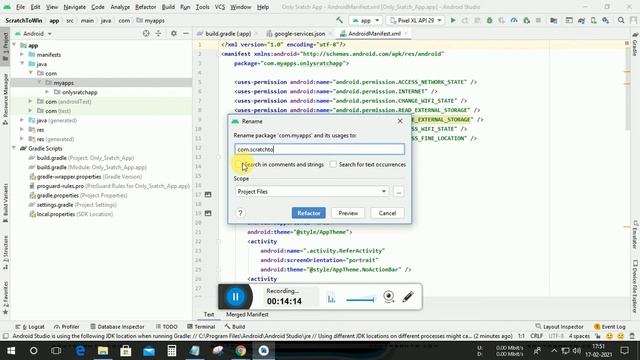640x360 pixels.
Task: Select local.properties file
Action: (71, 214)
